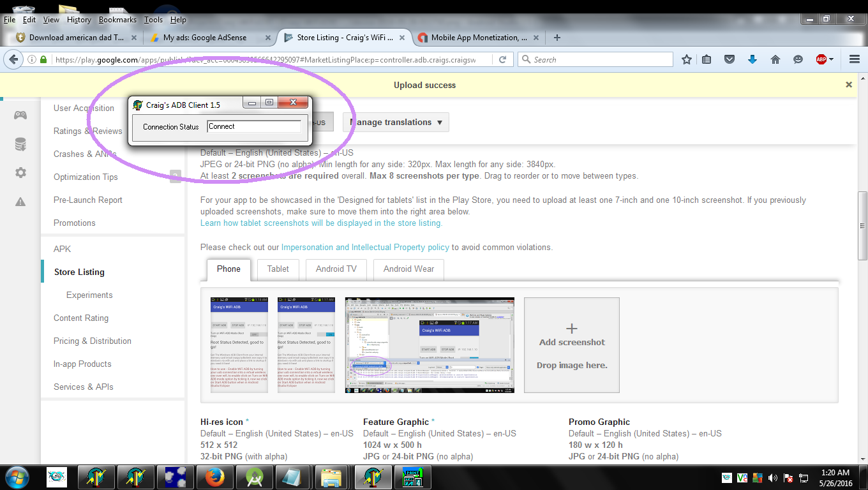Open Experiments under Store Listing
The height and width of the screenshot is (490, 868).
click(89, 295)
